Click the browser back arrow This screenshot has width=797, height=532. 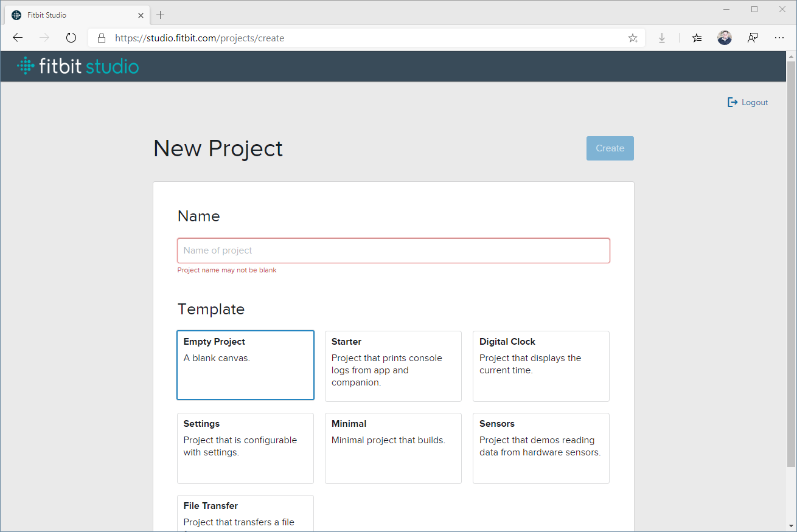[x=18, y=38]
